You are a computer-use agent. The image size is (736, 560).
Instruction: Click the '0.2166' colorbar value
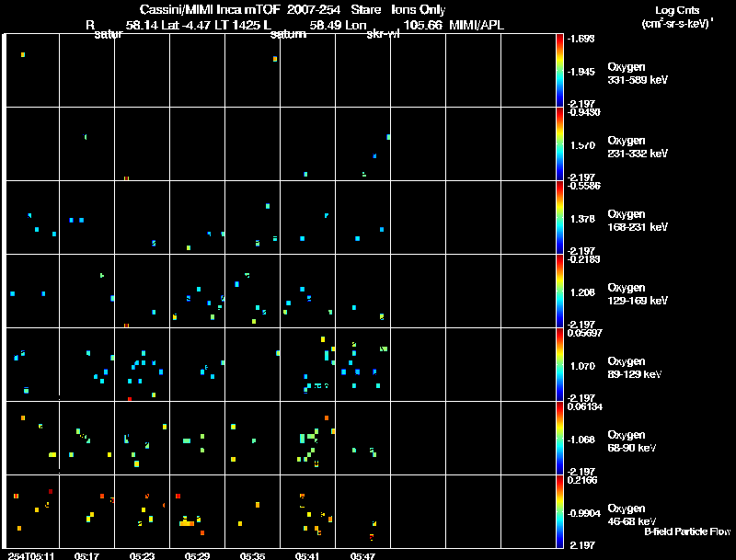point(582,480)
